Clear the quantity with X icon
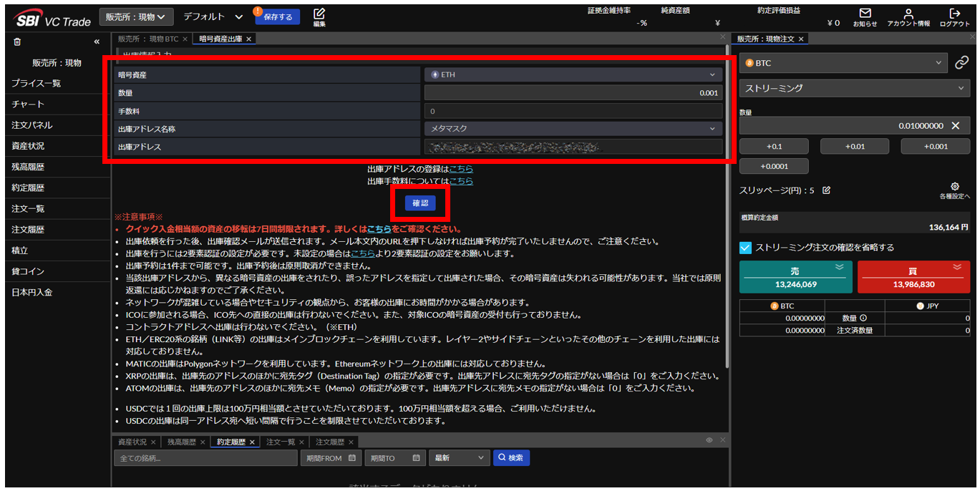This screenshot has height=491, width=980. [x=956, y=125]
